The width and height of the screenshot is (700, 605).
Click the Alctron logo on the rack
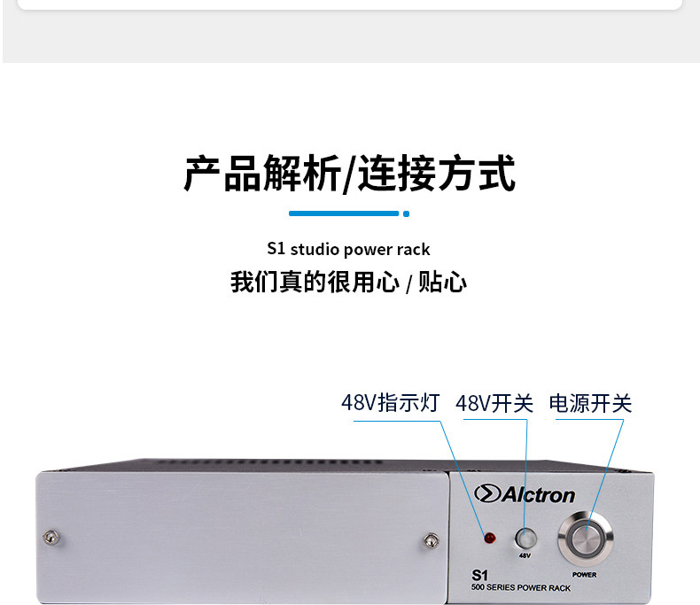pyautogui.click(x=524, y=494)
